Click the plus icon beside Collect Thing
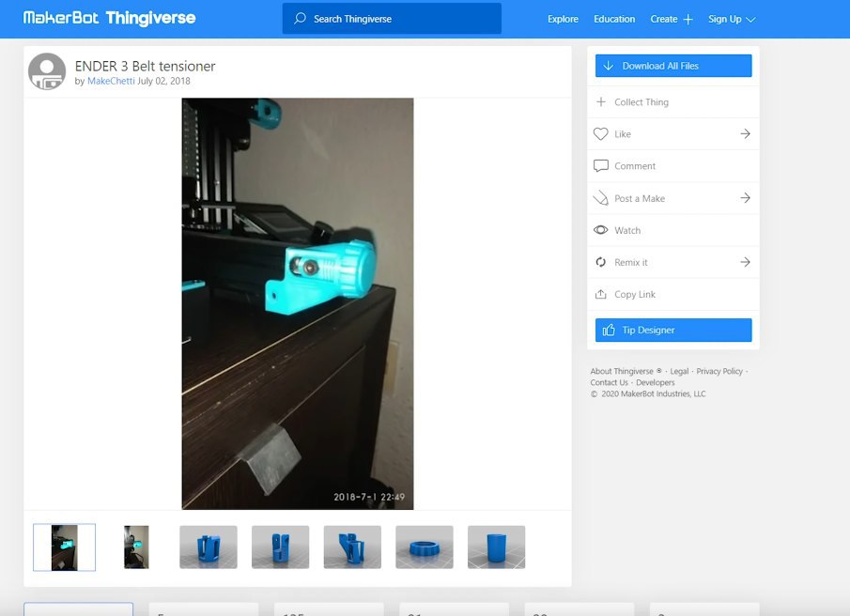The image size is (850, 616). 601,101
